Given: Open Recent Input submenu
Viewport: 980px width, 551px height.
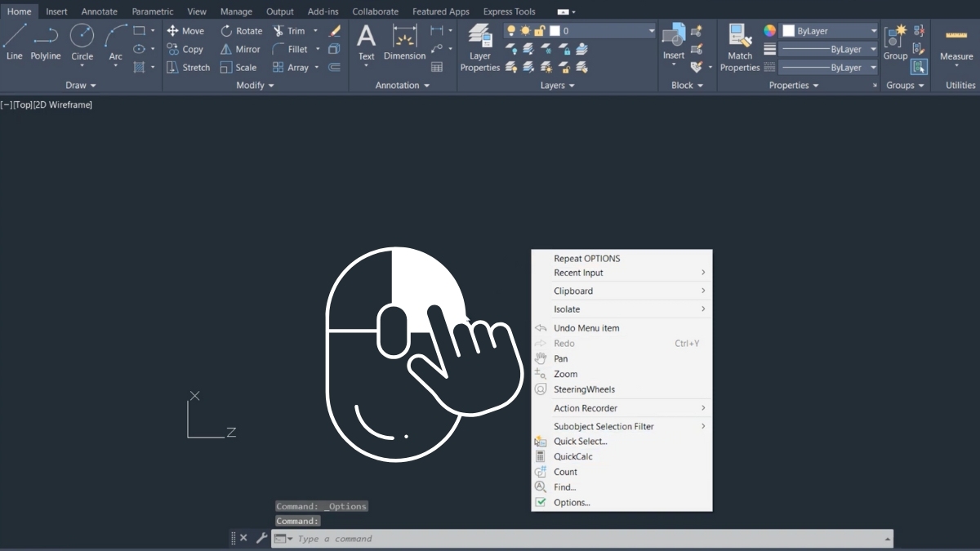Looking at the screenshot, I should [621, 273].
